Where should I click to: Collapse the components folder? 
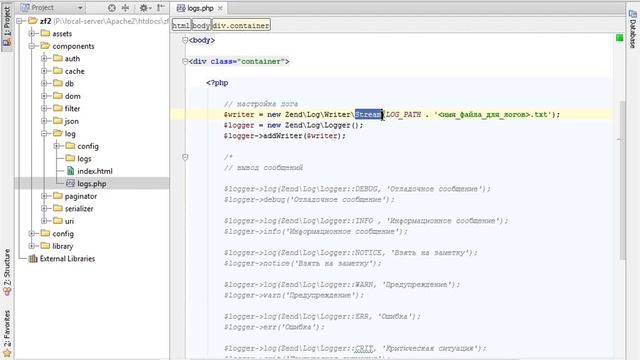click(31, 46)
